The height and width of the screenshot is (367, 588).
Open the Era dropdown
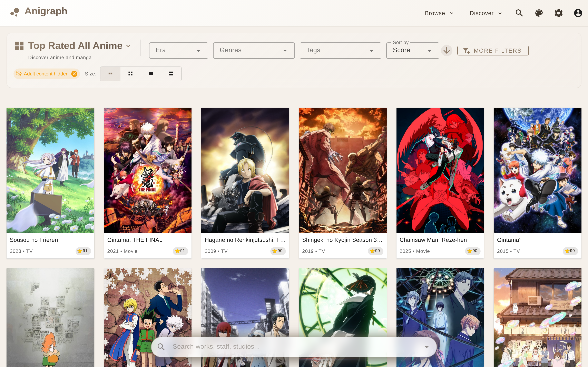[178, 51]
